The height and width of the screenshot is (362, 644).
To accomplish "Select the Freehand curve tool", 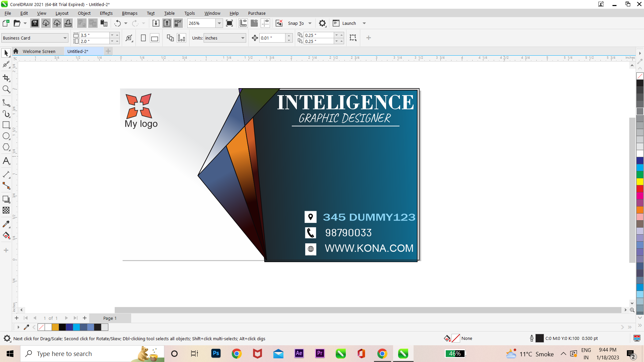I will point(6,103).
